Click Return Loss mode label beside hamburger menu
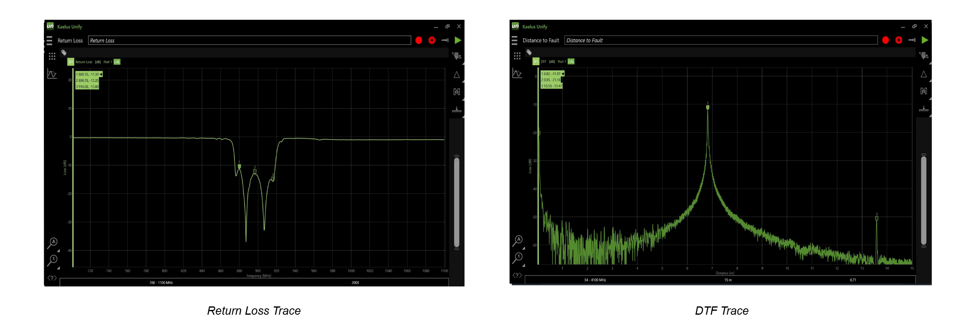980x323 pixels. click(x=70, y=41)
